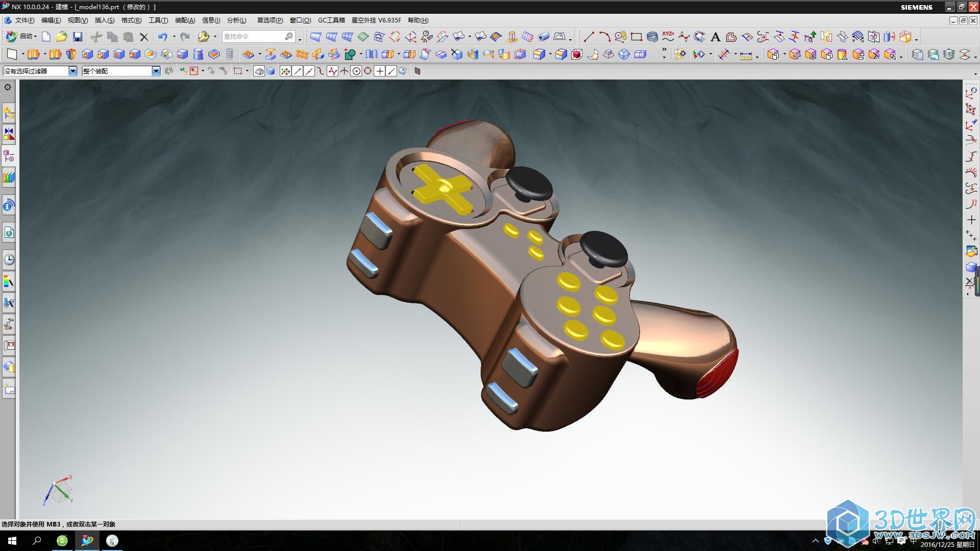
Task: Open the XYZ law curve tool
Action: (668, 36)
